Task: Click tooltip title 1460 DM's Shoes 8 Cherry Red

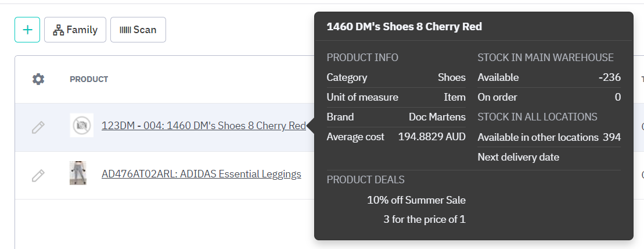Action: click(x=404, y=27)
